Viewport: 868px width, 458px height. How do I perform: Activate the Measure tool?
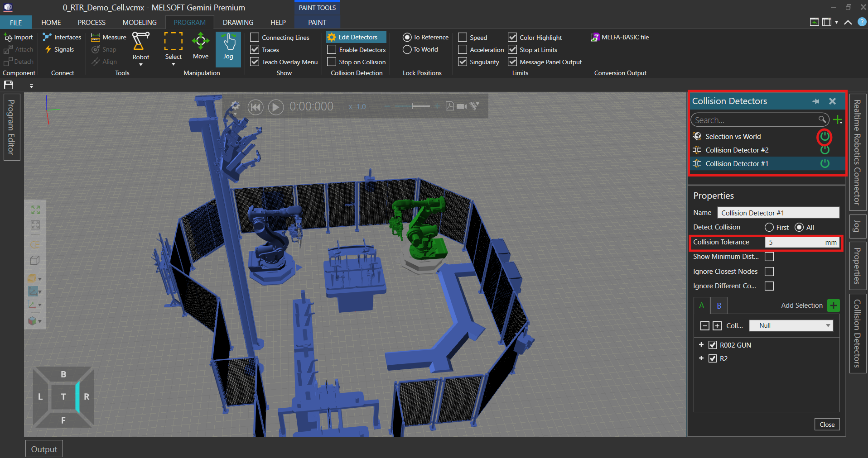pos(109,37)
